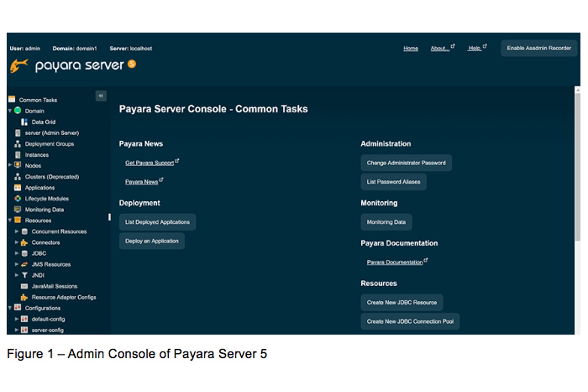Screen dimensions: 588x392
Task: Expand the Nodes tree node
Action: pos(10,165)
